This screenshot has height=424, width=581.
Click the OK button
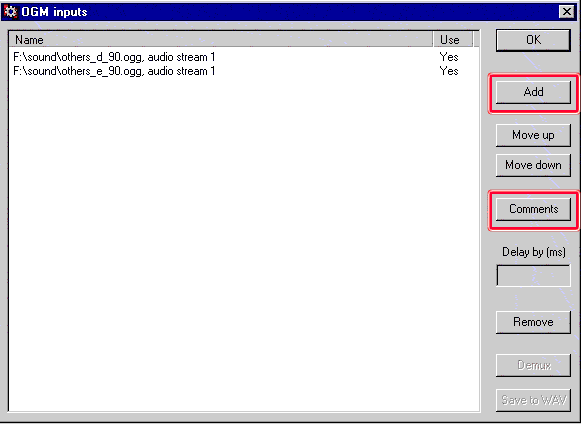(x=533, y=40)
